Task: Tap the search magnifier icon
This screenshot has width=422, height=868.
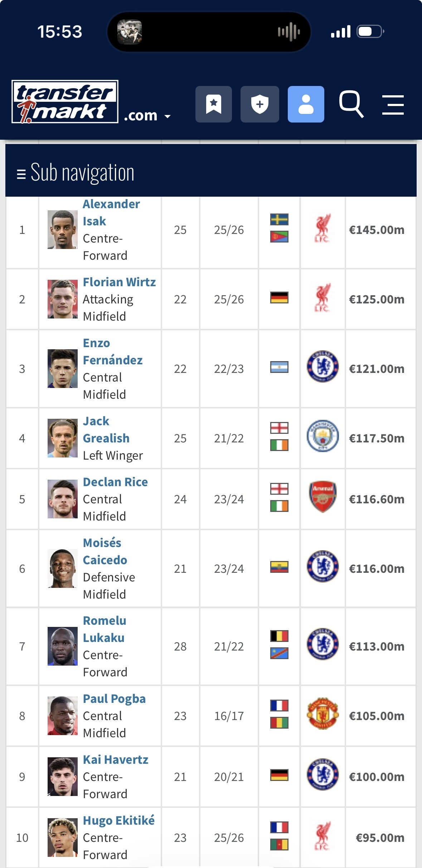Action: point(351,104)
